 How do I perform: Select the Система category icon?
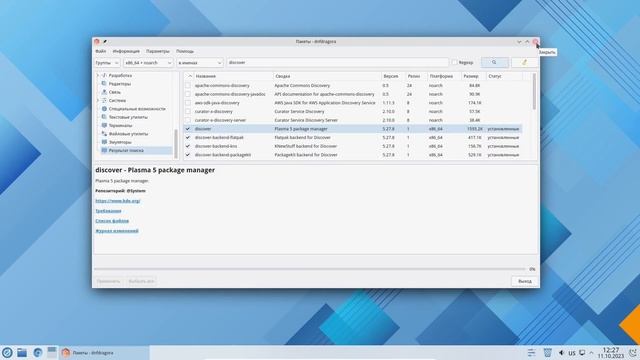click(x=104, y=100)
